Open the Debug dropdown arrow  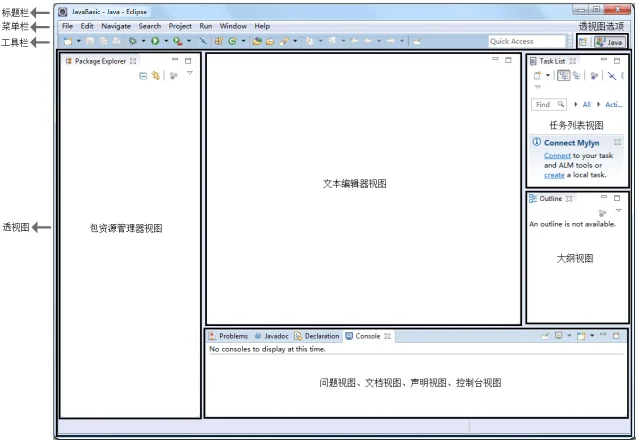(x=143, y=41)
